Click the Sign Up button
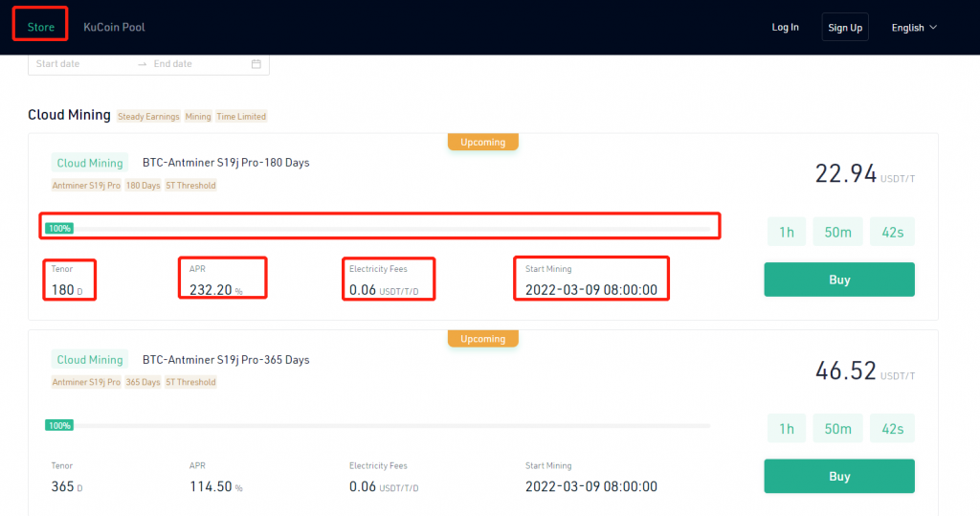Viewport: 980px width, 516px height. click(x=845, y=27)
